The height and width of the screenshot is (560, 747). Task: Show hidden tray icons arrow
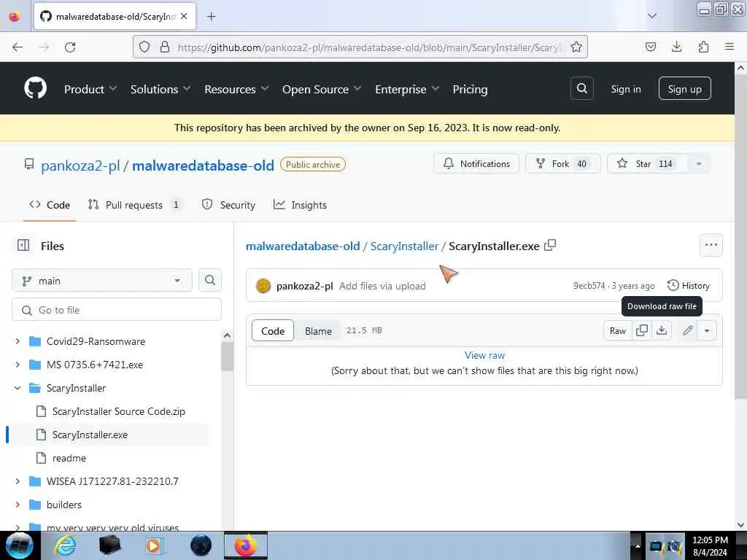point(637,545)
